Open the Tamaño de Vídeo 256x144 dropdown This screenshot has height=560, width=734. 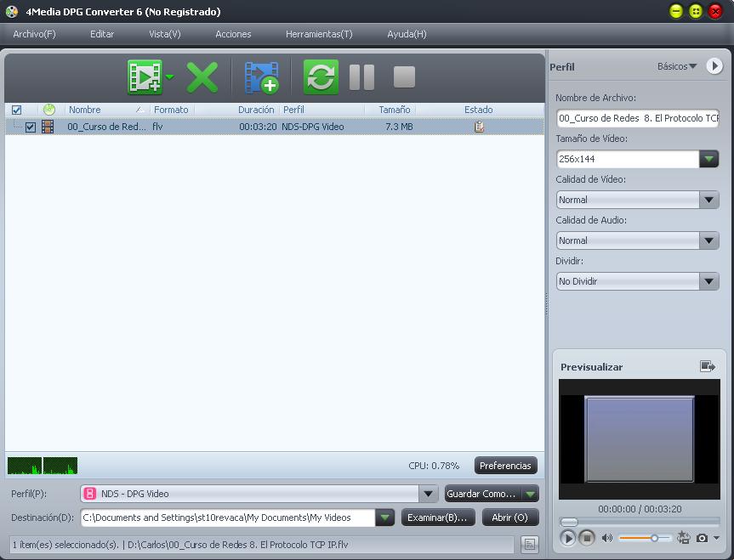[x=708, y=159]
